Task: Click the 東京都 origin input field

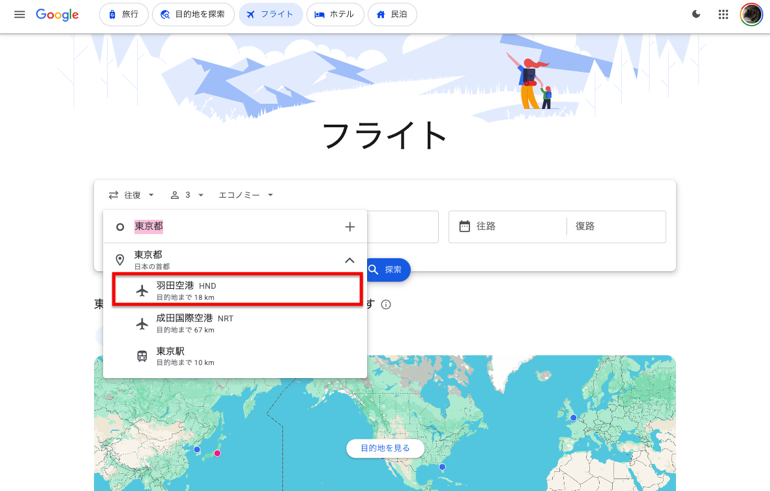Action: click(235, 226)
